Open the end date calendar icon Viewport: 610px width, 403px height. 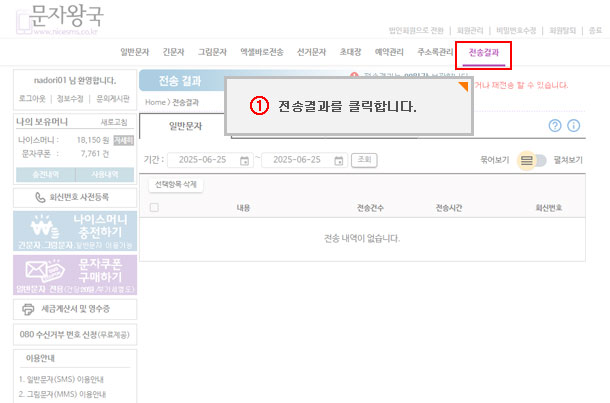tap(340, 160)
